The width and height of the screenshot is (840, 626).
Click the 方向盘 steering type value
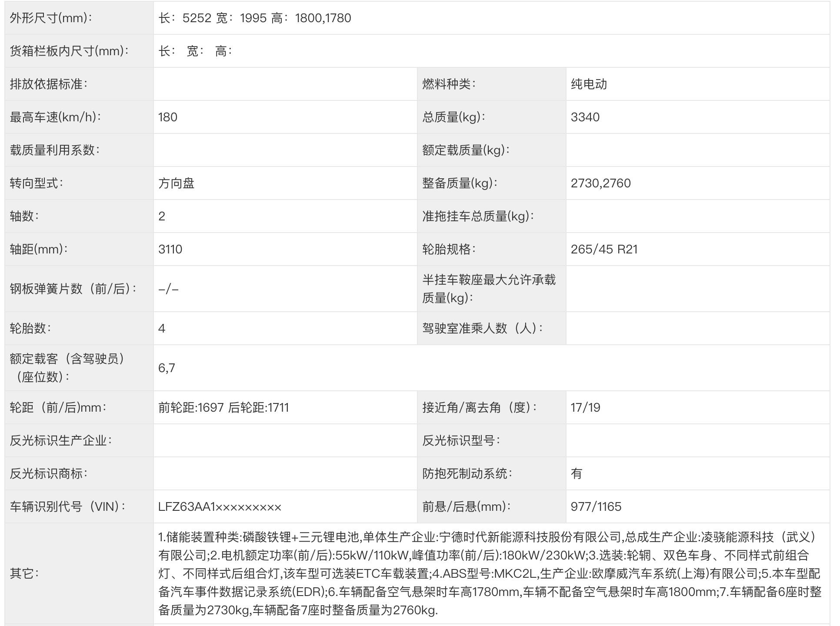(x=176, y=183)
